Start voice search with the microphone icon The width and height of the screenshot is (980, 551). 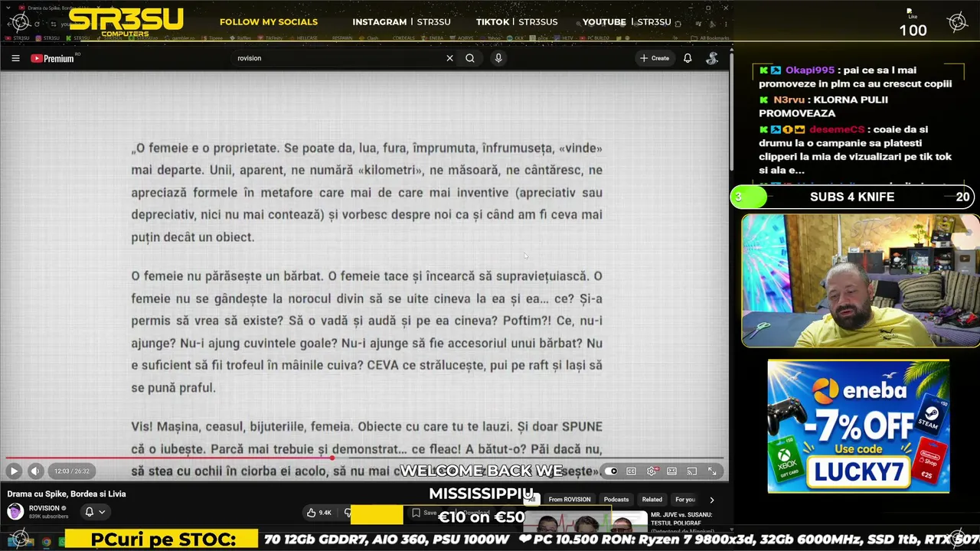pos(498,58)
